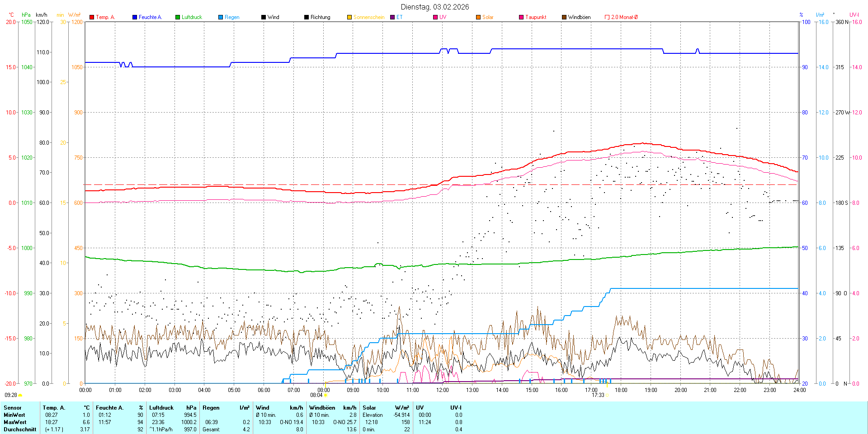868x434 pixels.
Task: Toggle the 2.0 Monat-Ø legend box
Action: click(607, 17)
